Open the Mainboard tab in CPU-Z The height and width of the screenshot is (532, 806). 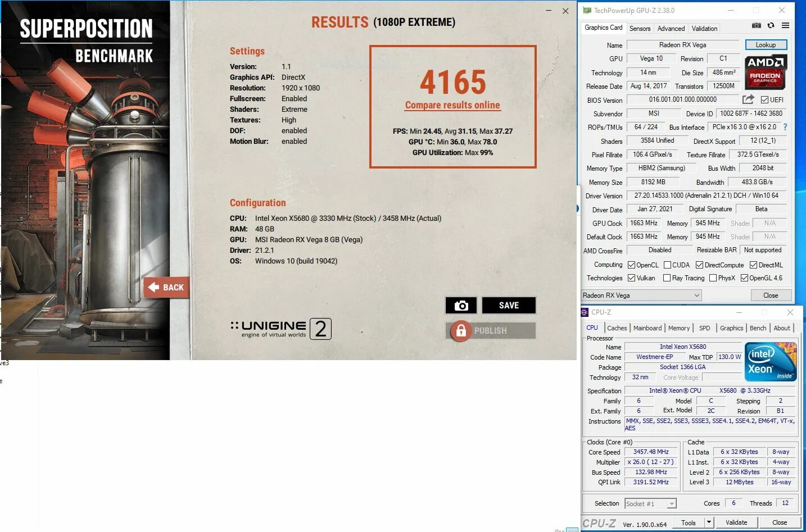coord(647,328)
